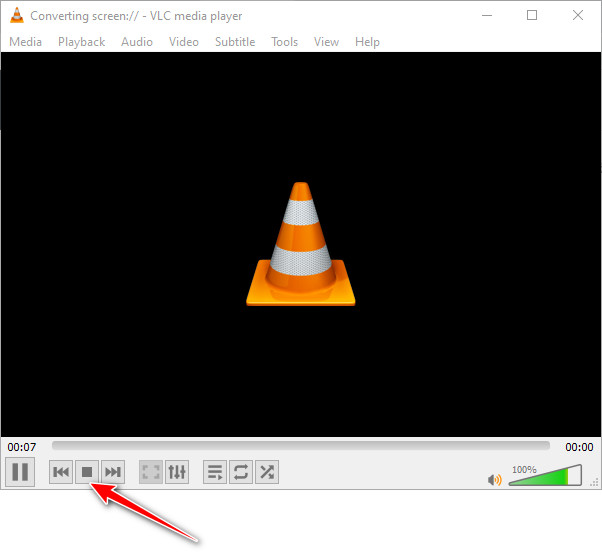Adjust the volume slider at 100%

coord(545,475)
